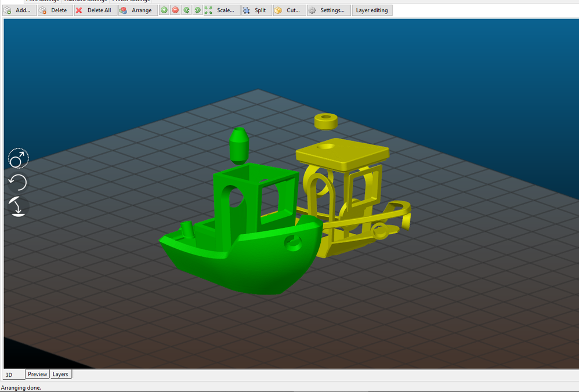Select the green chimney part above the boat
Image resolution: width=579 pixels, height=392 pixels.
tap(239, 146)
